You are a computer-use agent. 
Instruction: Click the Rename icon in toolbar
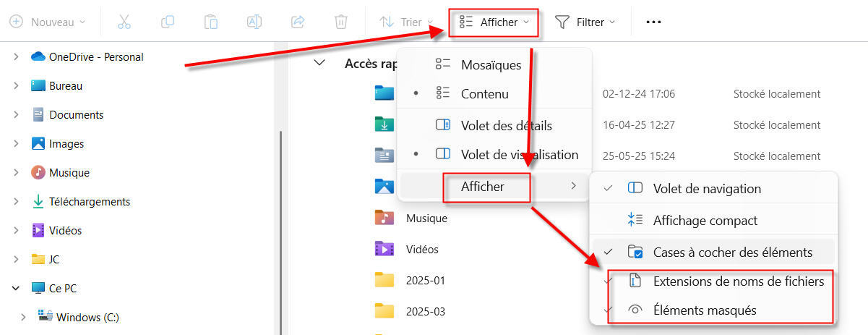[x=254, y=22]
